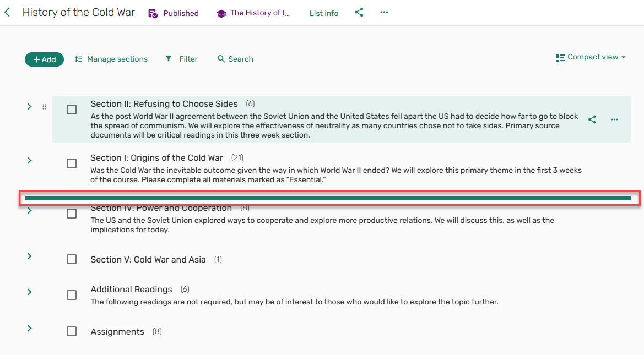Tick the Assignments checkbox
Viewport: 644px width, 355px height.
coord(72,331)
